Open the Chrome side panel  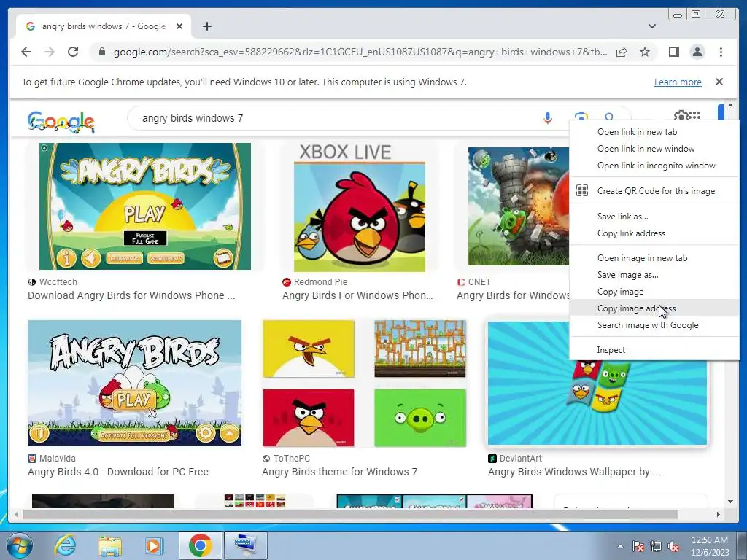coord(673,52)
